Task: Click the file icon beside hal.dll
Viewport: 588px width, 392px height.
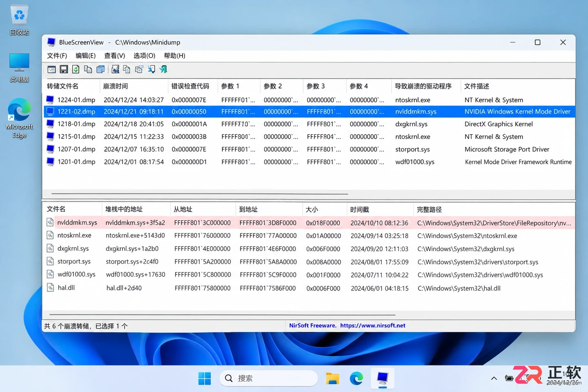Action: tap(50, 287)
